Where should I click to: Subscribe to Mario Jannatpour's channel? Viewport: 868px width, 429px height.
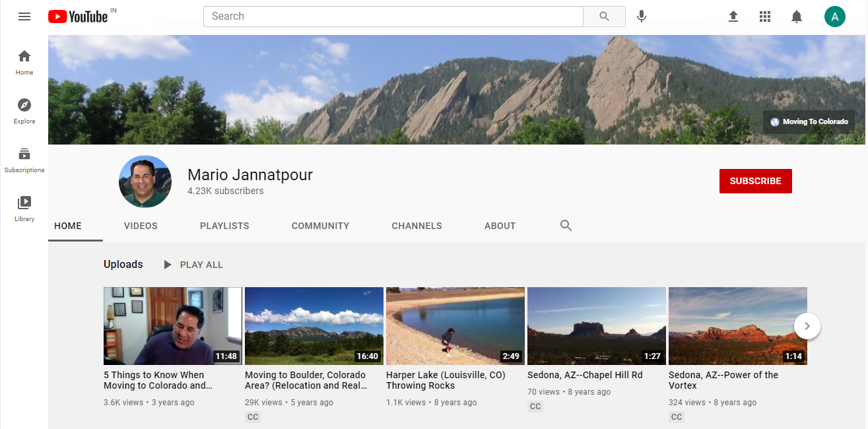click(756, 181)
